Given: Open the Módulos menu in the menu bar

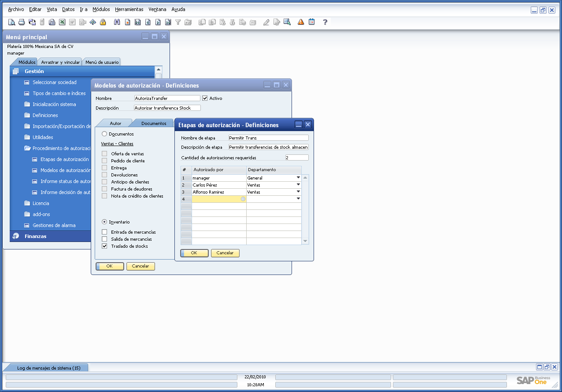Looking at the screenshot, I should [101, 9].
